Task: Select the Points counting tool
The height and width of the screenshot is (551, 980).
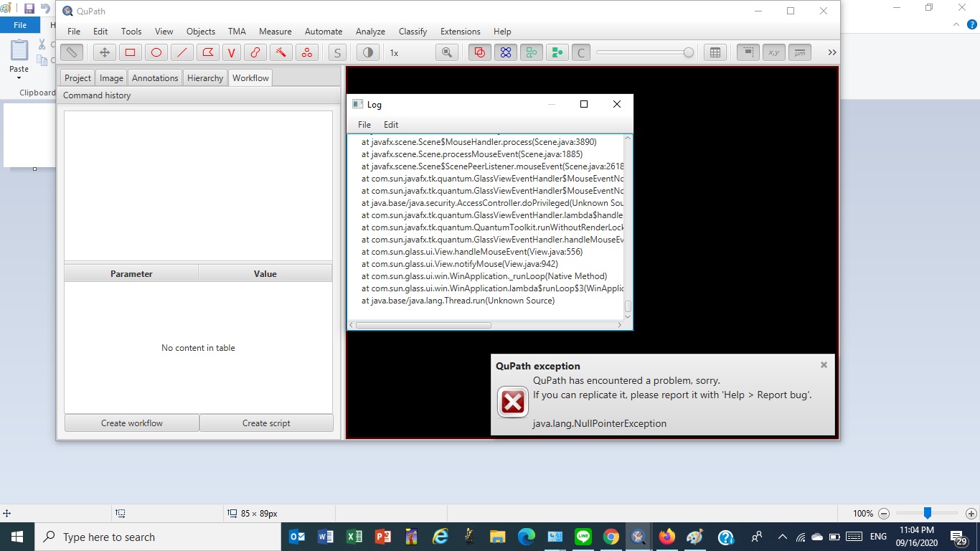Action: tap(306, 52)
